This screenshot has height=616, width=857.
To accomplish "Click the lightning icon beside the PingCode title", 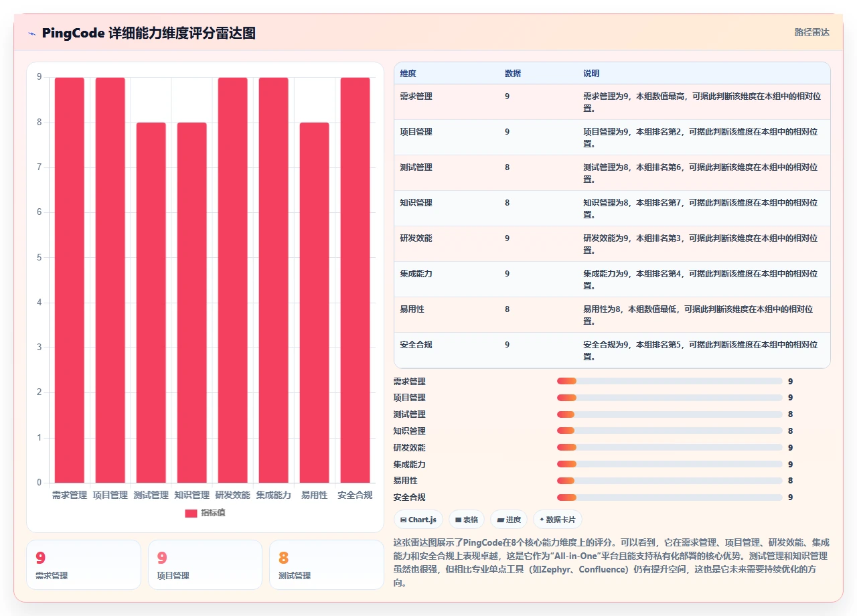I will point(32,33).
